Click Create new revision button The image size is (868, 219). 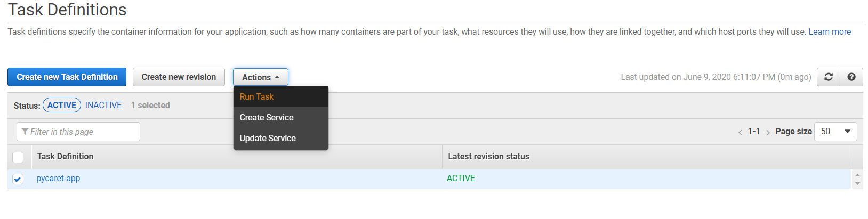pos(179,77)
